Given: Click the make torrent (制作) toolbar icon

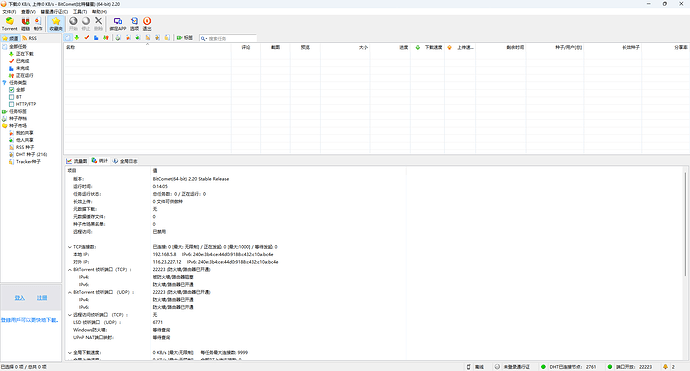Looking at the screenshot, I should pos(38,24).
